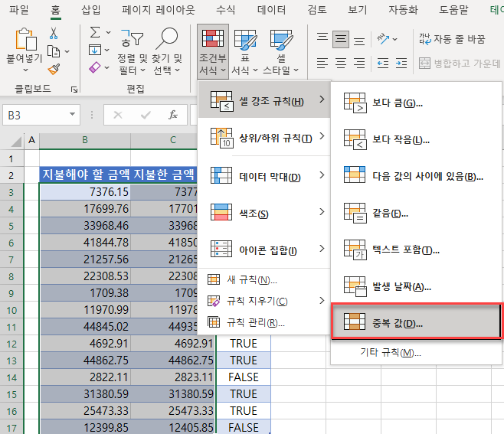Click the text orientation icon
Image resolution: width=504 pixels, height=434 pixels.
coord(383,39)
